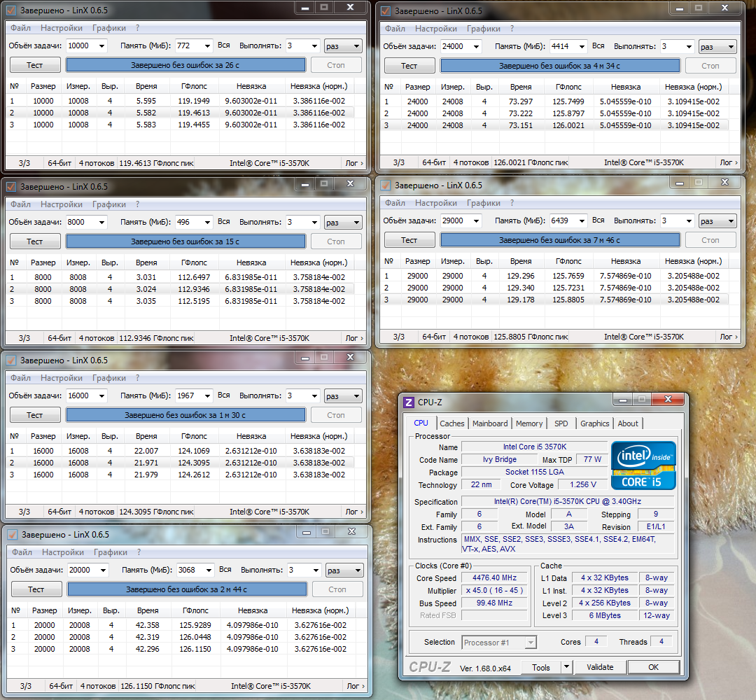Screen dimensions: 756x700
Task: Click the LinX title icon in the 10000 task window
Action: (12, 10)
